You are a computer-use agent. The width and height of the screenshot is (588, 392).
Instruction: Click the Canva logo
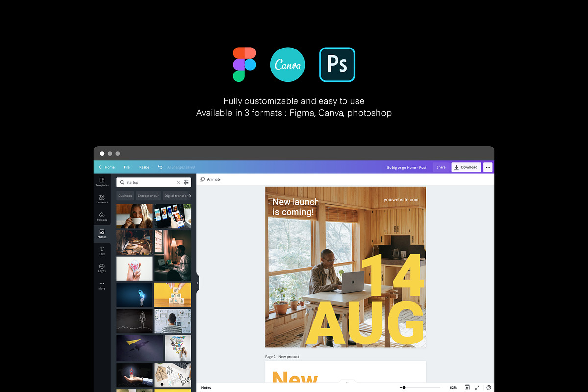[x=288, y=64]
